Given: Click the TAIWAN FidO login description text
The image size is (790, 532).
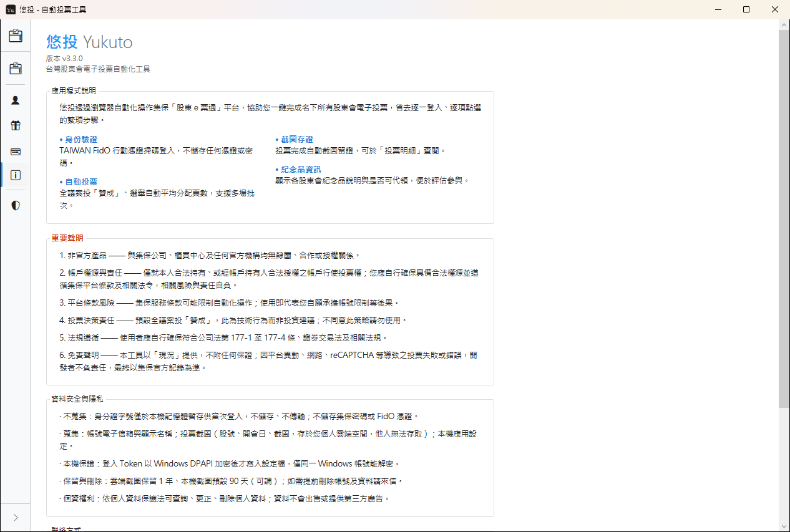Looking at the screenshot, I should [156, 157].
